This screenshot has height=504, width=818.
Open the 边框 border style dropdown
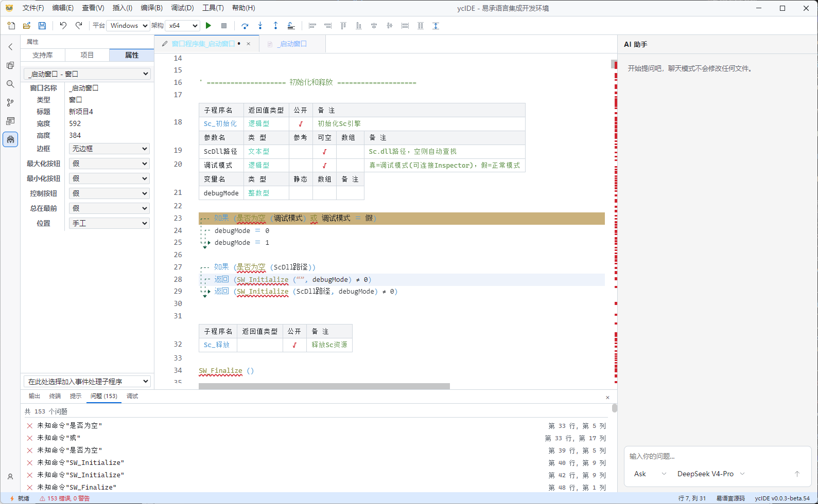pyautogui.click(x=109, y=149)
